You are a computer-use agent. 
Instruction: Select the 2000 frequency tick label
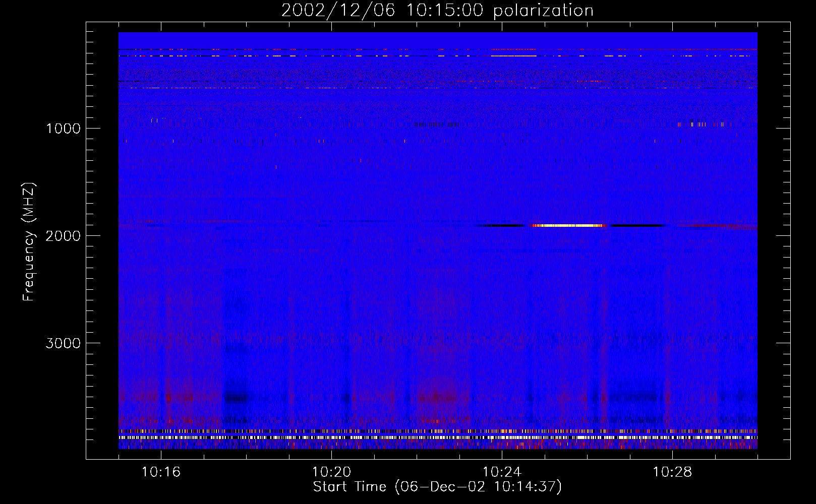tap(63, 236)
